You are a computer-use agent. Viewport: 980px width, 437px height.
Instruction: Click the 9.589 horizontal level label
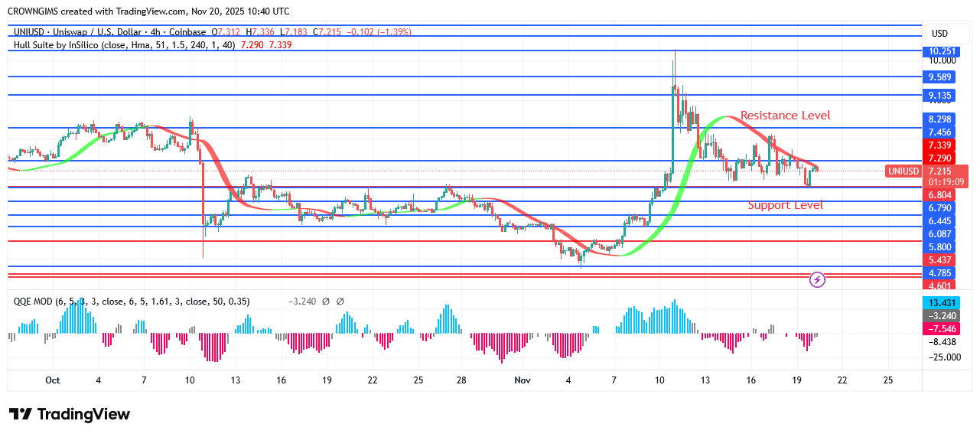point(940,77)
